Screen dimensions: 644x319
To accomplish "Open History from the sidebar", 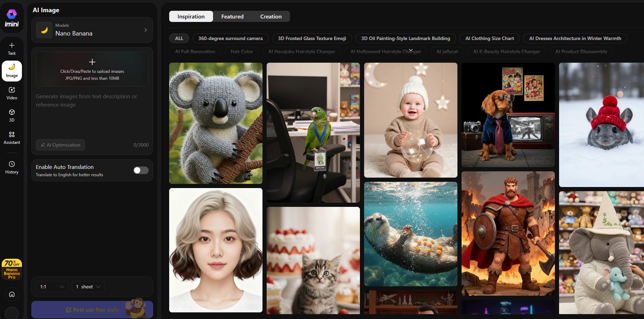I will (x=12, y=167).
